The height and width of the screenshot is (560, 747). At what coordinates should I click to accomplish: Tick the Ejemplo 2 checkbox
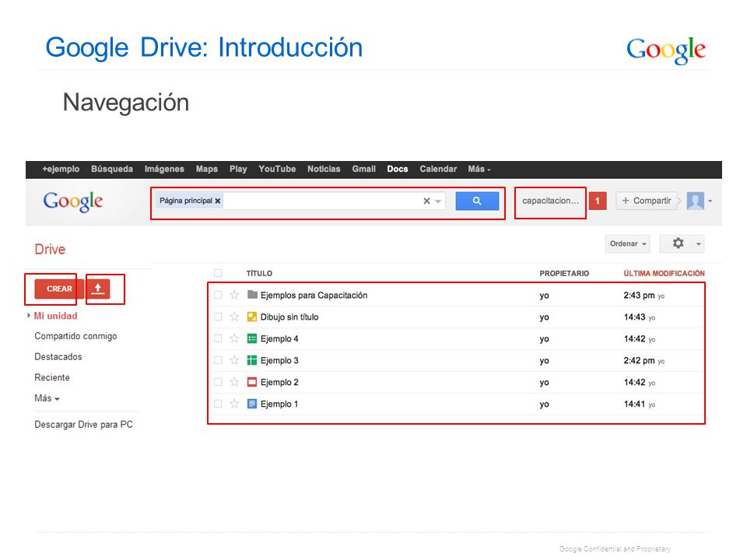(218, 382)
